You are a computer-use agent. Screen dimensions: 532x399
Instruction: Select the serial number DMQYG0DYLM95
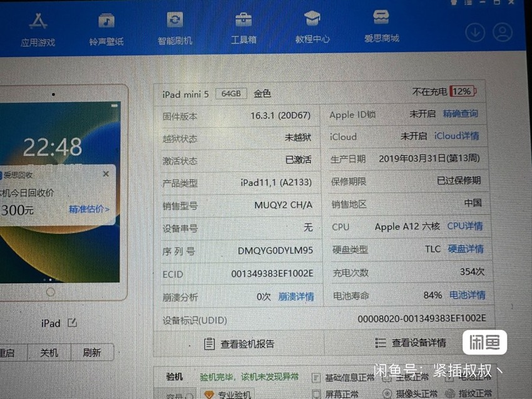click(x=275, y=251)
